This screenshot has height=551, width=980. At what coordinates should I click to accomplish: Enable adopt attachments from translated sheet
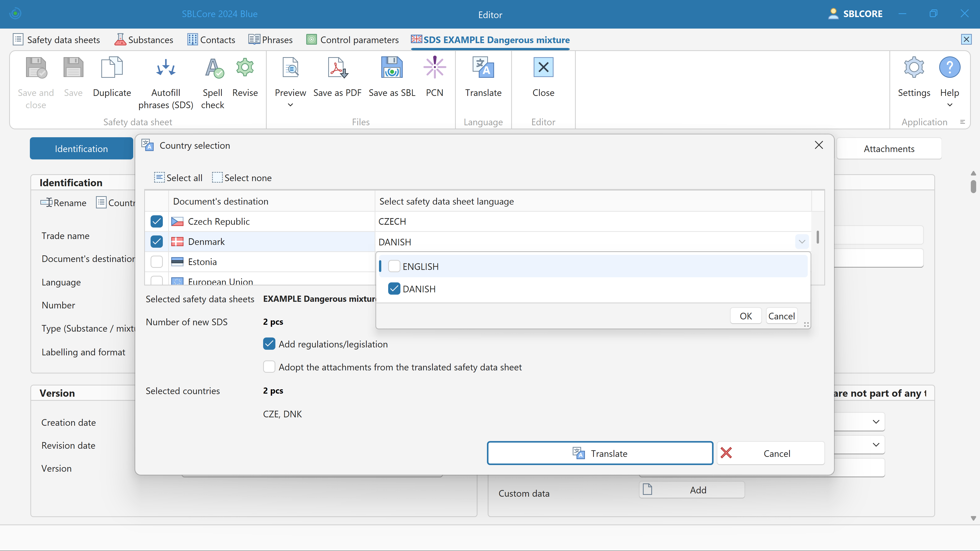pos(269,367)
